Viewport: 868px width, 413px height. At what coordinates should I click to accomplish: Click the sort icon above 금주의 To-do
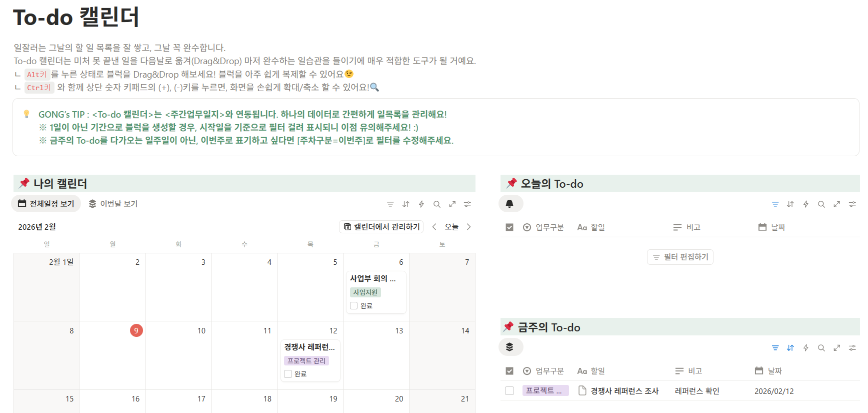pos(790,347)
